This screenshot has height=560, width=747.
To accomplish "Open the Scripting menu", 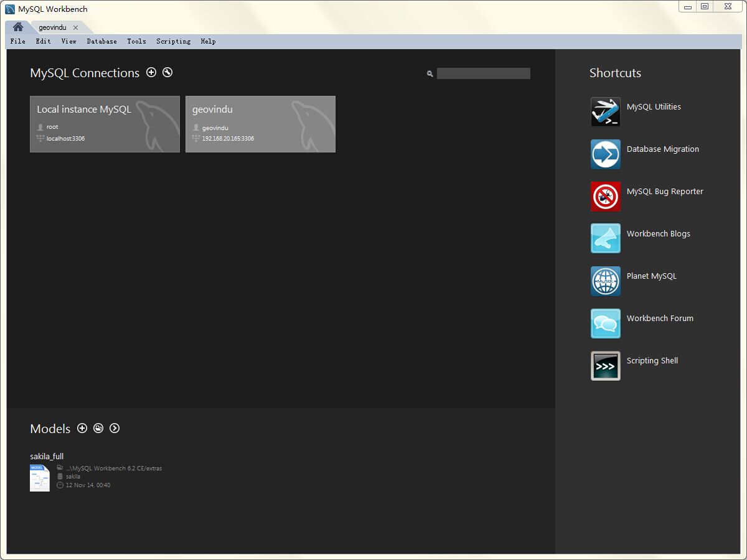I will coord(173,41).
